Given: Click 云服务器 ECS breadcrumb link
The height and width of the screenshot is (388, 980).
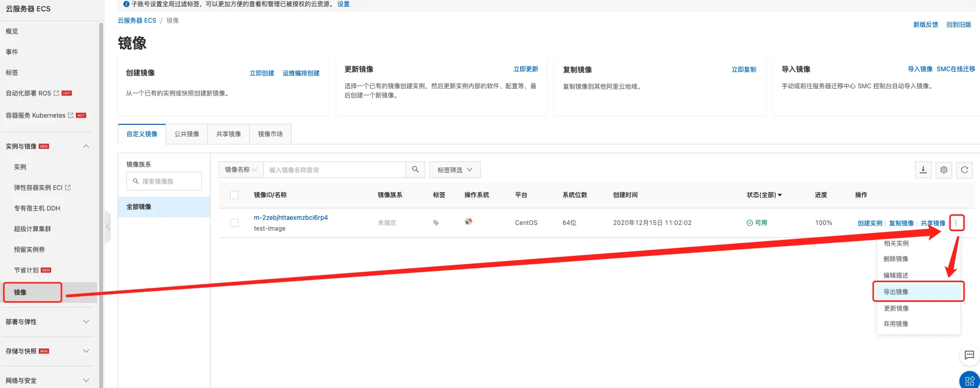Looking at the screenshot, I should pos(137,21).
